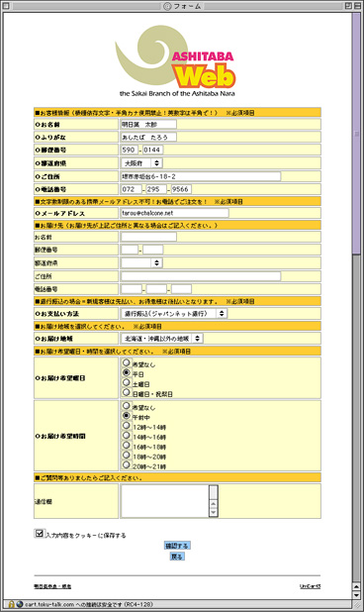The image size is (364, 612).
Task: Click the postal code field containing 590
Action: [130, 150]
